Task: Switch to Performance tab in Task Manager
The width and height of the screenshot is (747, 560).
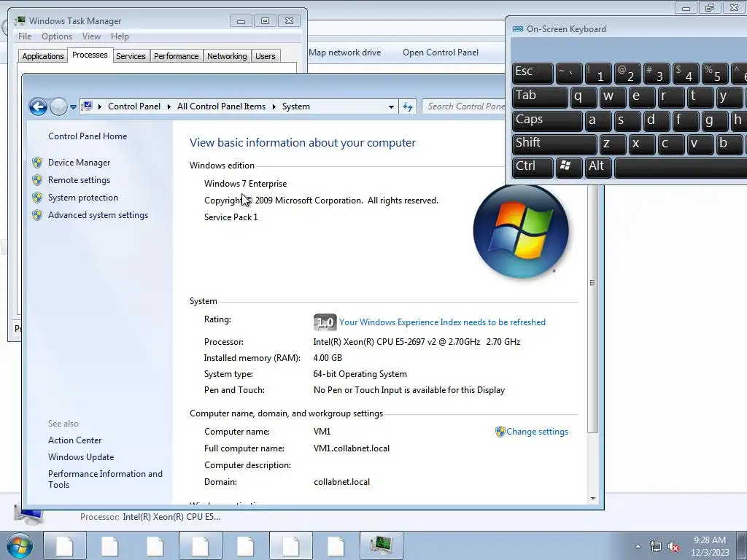Action: [177, 56]
